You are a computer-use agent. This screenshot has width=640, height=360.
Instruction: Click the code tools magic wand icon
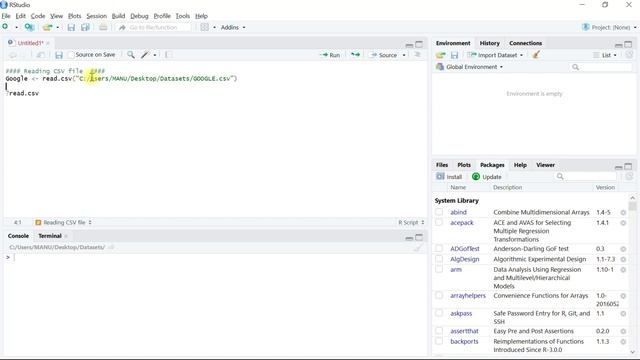pos(145,55)
